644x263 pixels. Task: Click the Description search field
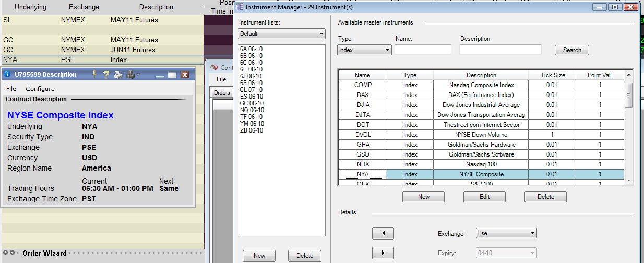coord(500,50)
